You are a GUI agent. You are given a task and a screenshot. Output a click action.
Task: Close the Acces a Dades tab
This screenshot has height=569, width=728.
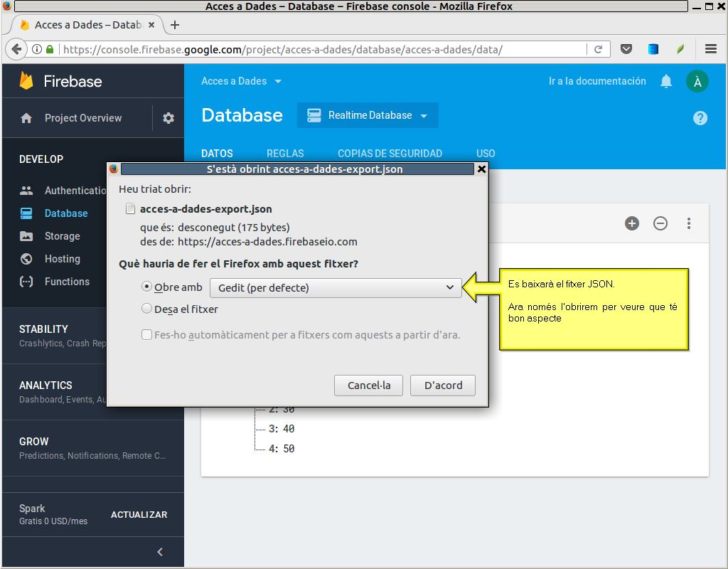[151, 25]
